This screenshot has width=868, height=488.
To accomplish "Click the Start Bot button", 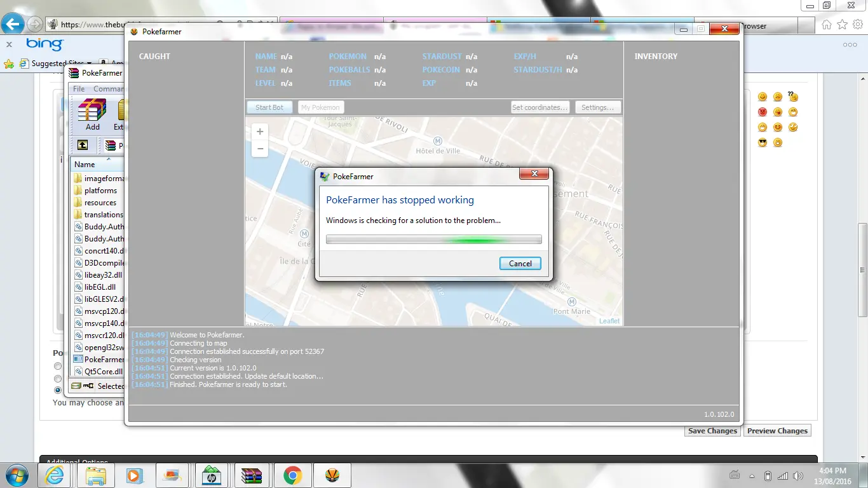I will pyautogui.click(x=269, y=107).
